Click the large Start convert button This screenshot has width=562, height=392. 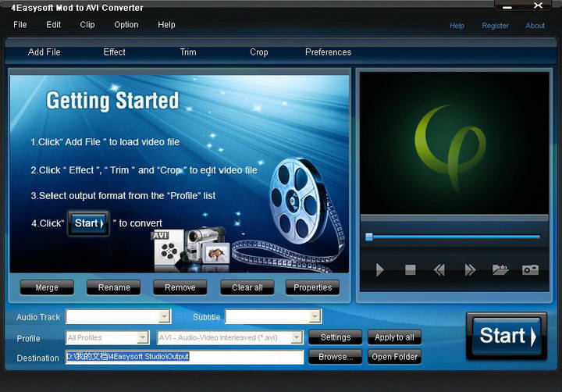(507, 336)
